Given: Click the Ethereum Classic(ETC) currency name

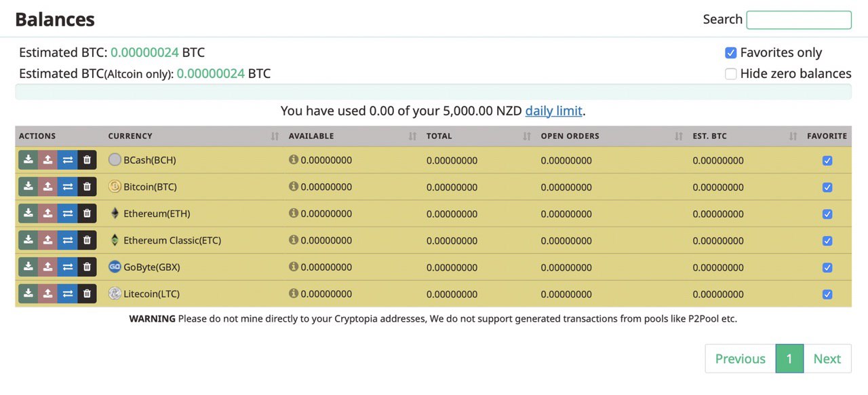Looking at the screenshot, I should click(172, 240).
